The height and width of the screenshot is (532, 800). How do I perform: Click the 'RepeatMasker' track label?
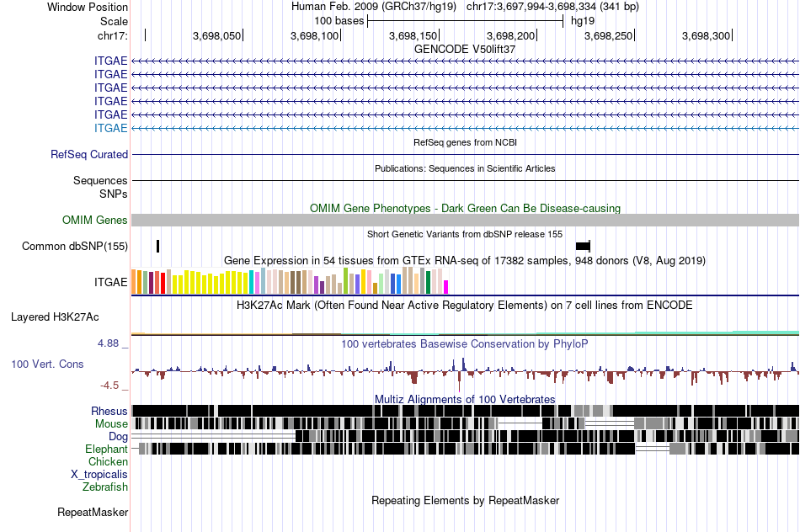click(x=93, y=512)
